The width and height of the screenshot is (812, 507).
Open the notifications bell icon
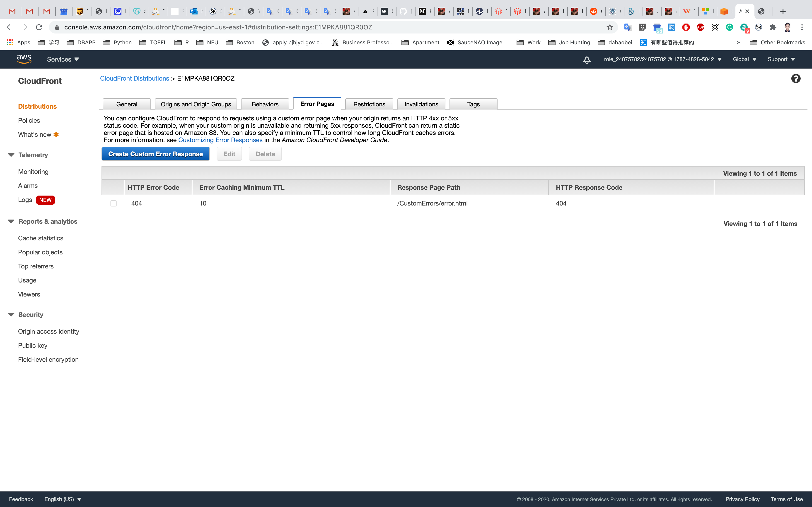tap(587, 60)
